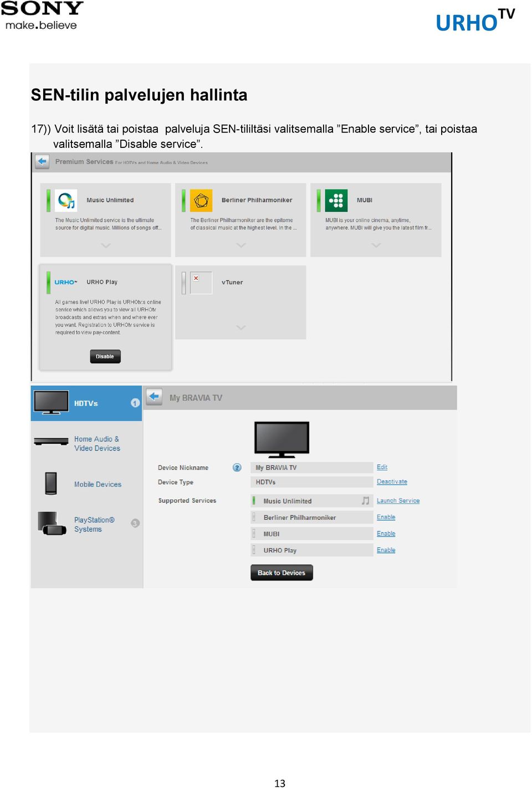Image resolution: width=532 pixels, height=788 pixels.
Task: Click the vTuner card title
Action: [x=232, y=282]
